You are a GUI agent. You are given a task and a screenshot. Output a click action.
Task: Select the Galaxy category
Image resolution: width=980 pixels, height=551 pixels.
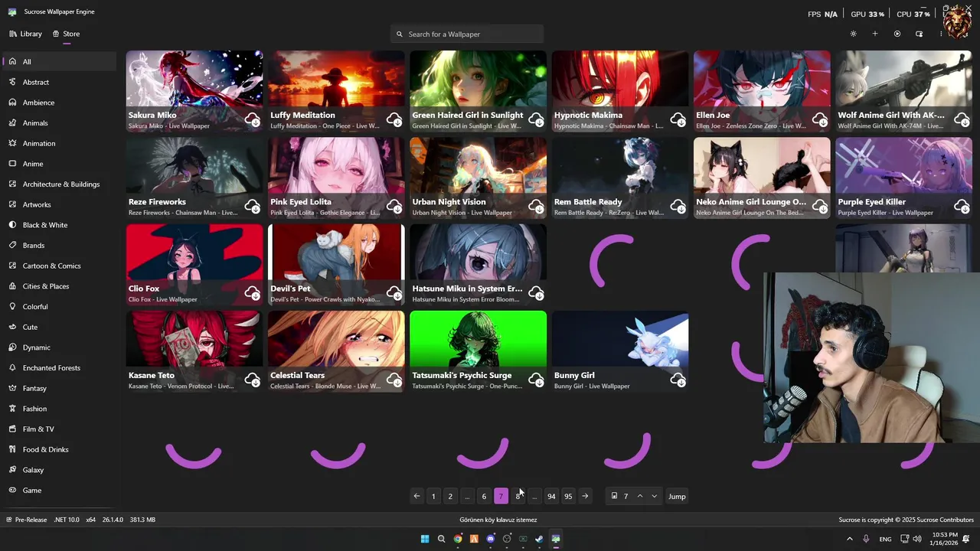point(60,470)
